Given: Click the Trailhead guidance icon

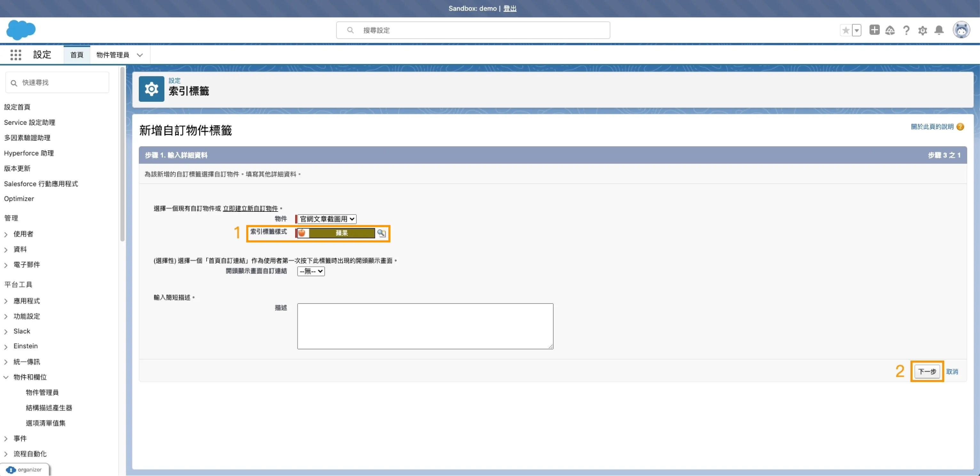Looking at the screenshot, I should 890,30.
